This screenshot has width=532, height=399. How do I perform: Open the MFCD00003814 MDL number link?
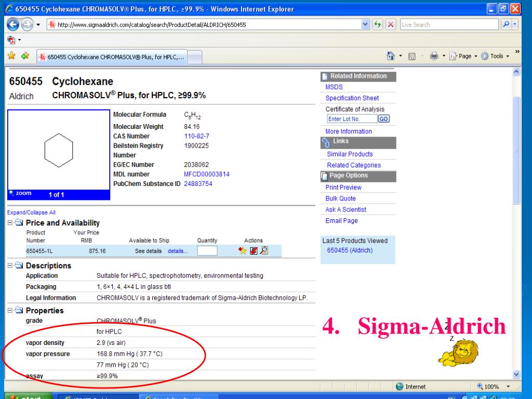(x=207, y=174)
